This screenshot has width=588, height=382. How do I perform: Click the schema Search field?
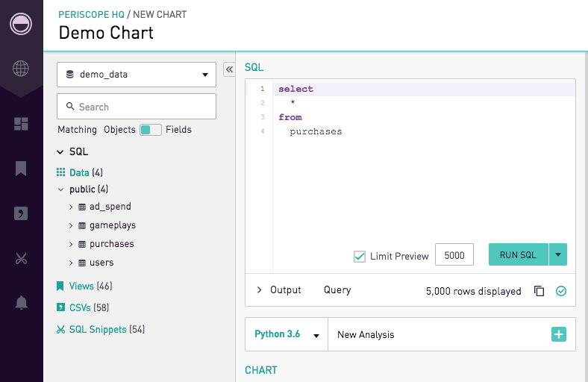(x=137, y=107)
